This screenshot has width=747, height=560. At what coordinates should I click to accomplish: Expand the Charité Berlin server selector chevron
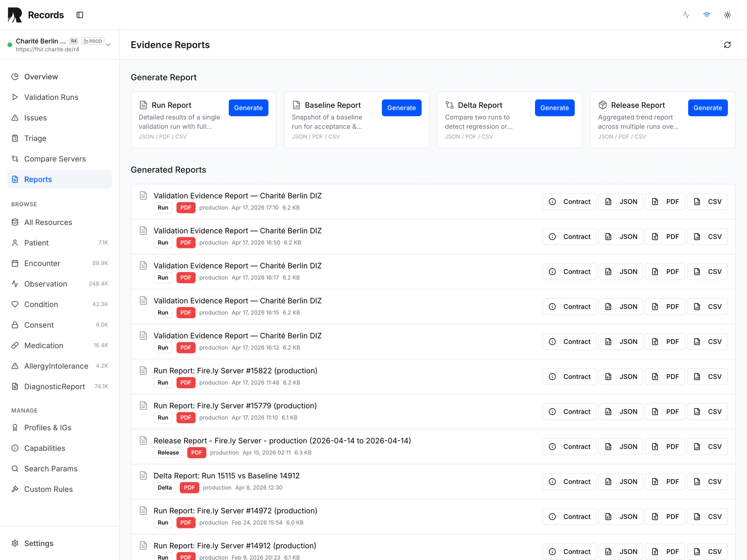pos(109,45)
